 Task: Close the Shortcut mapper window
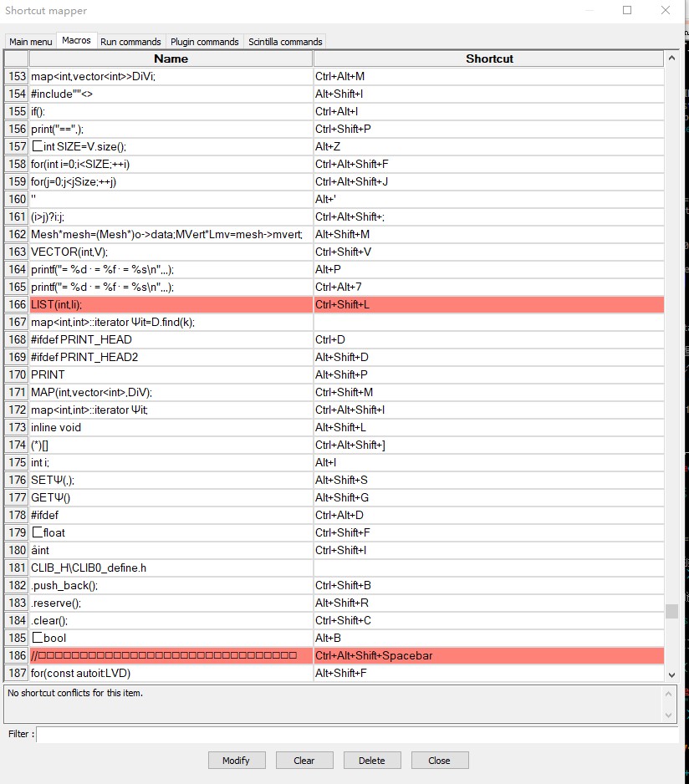click(666, 10)
